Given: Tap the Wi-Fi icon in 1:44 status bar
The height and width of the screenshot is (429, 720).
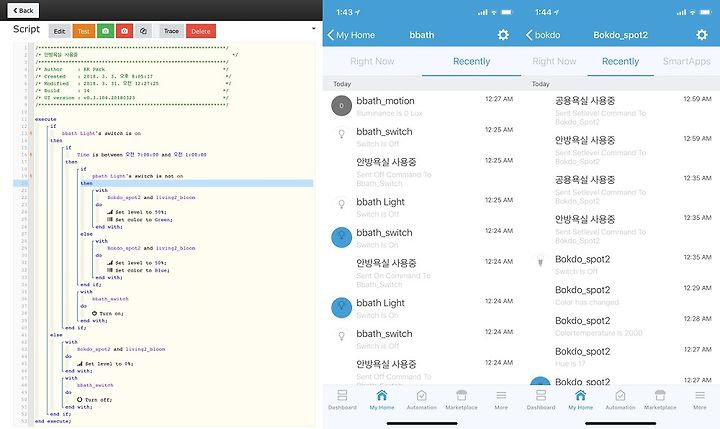Looking at the screenshot, I should pos(692,12).
